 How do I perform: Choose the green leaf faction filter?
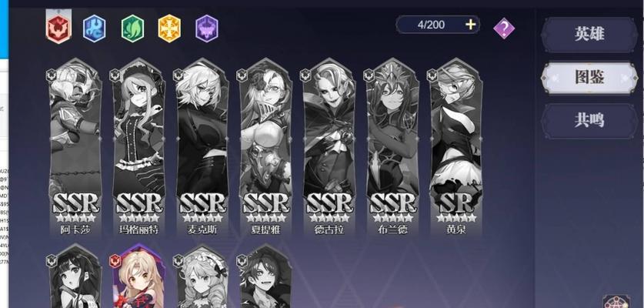point(132,28)
